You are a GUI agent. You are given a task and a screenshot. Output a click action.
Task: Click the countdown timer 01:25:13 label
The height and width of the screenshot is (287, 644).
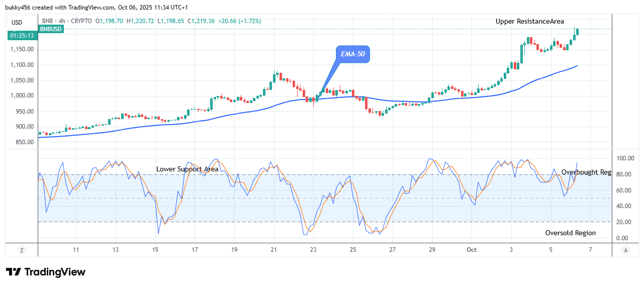(21, 36)
